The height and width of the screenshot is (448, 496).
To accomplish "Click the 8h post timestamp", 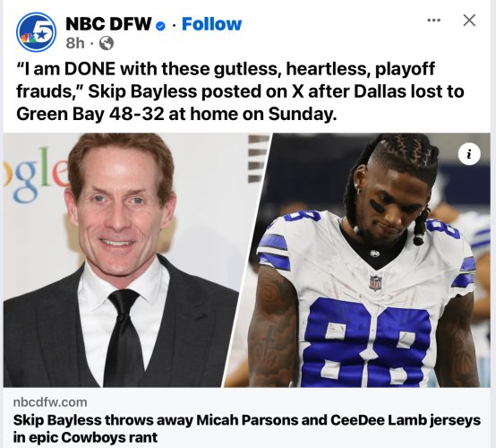I will click(x=75, y=43).
